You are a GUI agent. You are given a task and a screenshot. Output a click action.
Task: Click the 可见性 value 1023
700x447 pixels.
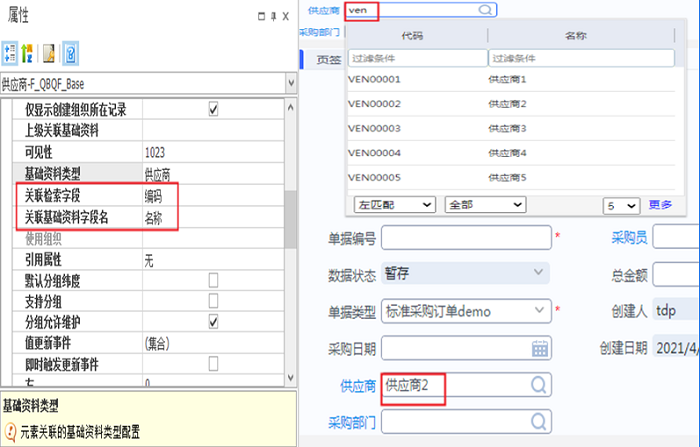tap(155, 153)
